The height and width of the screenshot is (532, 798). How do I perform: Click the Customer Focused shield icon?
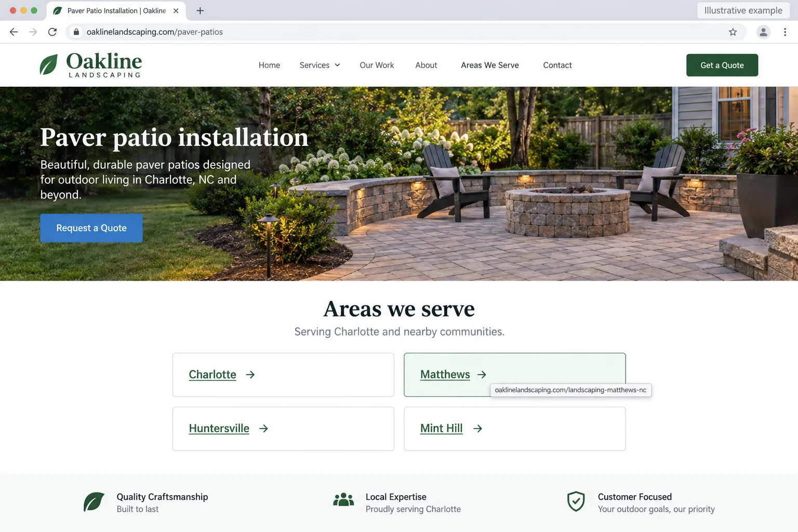pyautogui.click(x=576, y=502)
